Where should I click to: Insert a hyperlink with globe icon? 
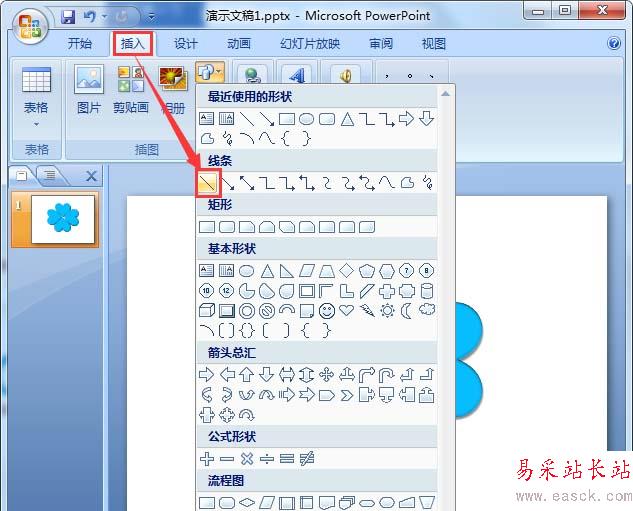[253, 74]
